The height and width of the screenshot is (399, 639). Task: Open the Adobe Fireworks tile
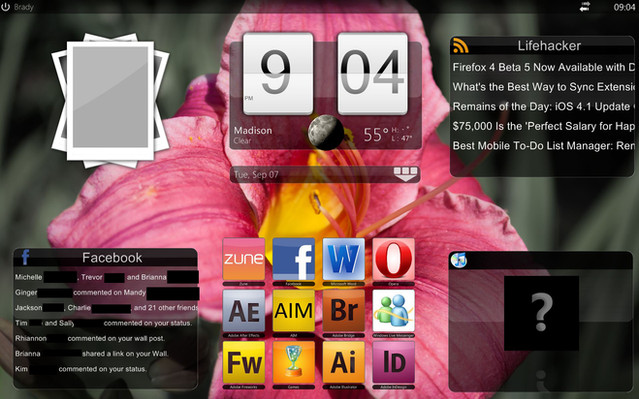tap(244, 363)
